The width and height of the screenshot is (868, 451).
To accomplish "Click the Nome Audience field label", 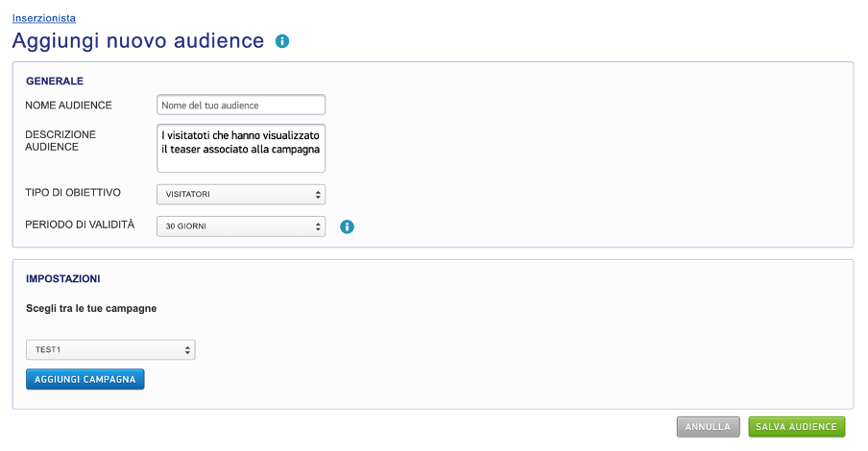I will pyautogui.click(x=68, y=106).
